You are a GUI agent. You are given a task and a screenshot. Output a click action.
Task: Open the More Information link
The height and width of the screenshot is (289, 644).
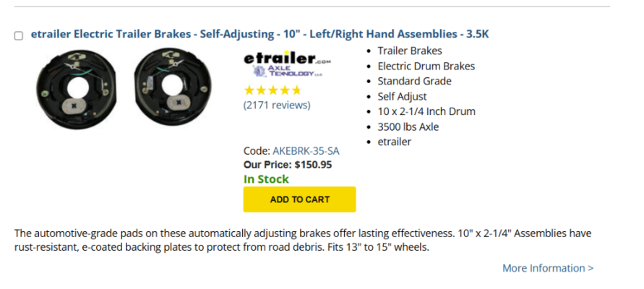click(x=548, y=268)
